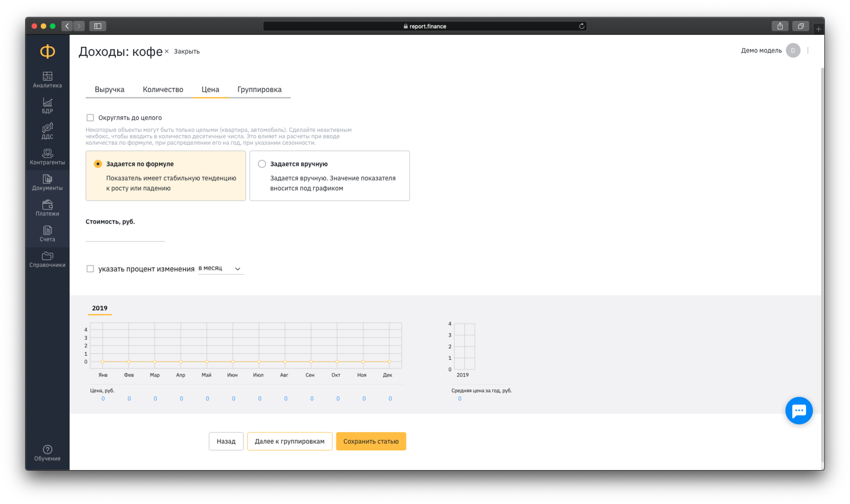850x504 pixels.
Task: Click the Safari share icon
Action: [780, 26]
